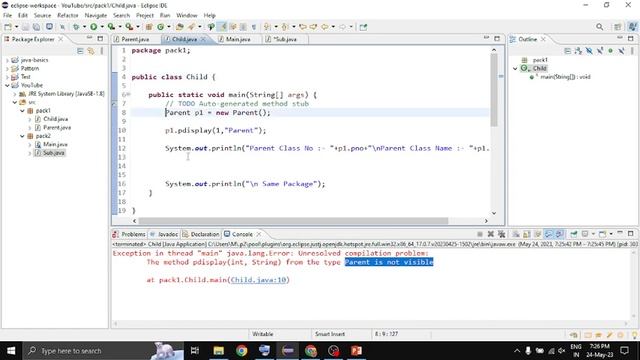Click the Child.java:10 stack trace link
The image size is (640, 360).
(258, 280)
